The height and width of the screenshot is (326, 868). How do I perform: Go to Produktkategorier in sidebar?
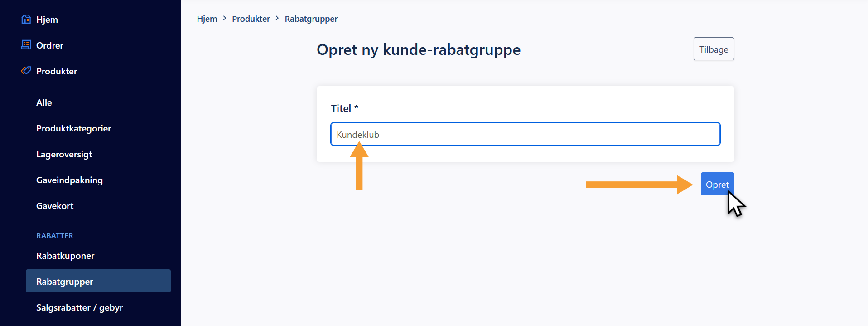coord(73,128)
